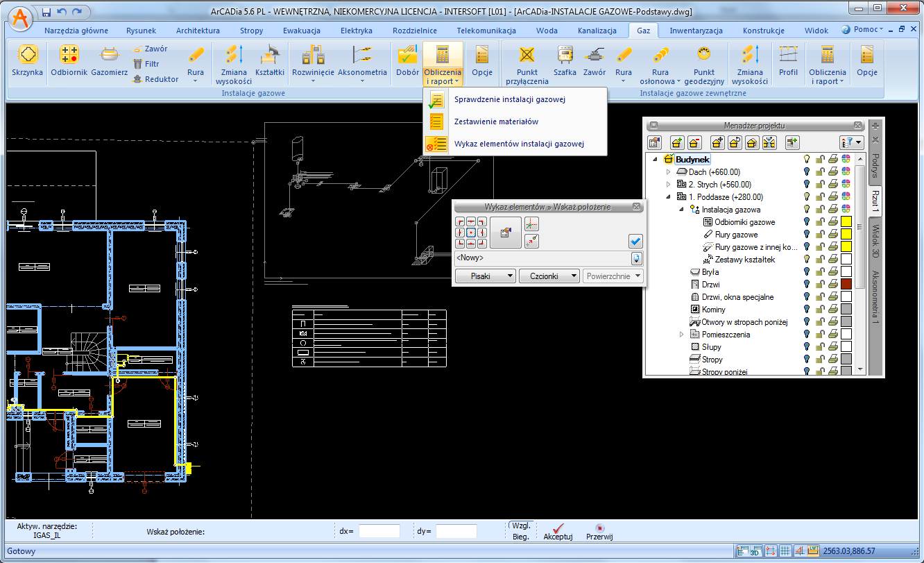Open the Profil tool
The height and width of the screenshot is (563, 924).
[x=788, y=61]
